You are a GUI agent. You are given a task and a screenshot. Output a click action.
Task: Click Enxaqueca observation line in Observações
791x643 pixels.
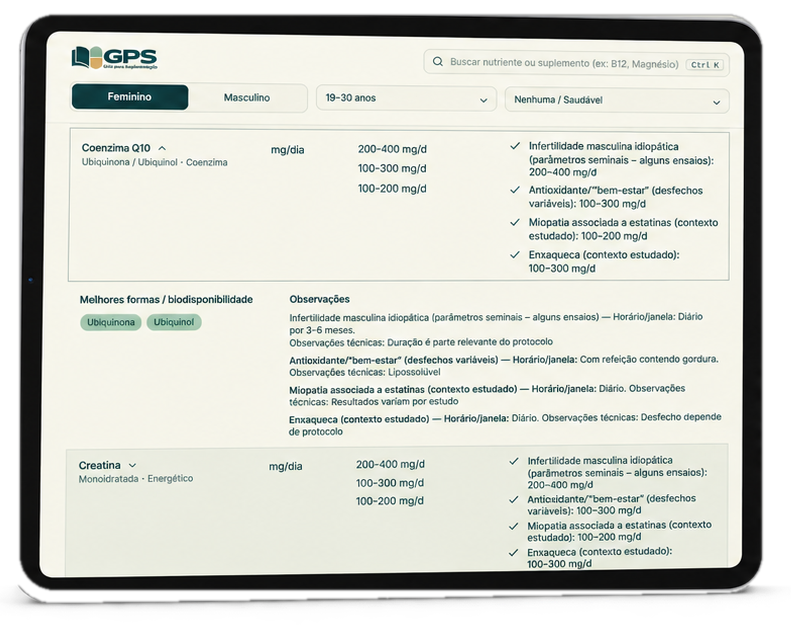tap(504, 425)
